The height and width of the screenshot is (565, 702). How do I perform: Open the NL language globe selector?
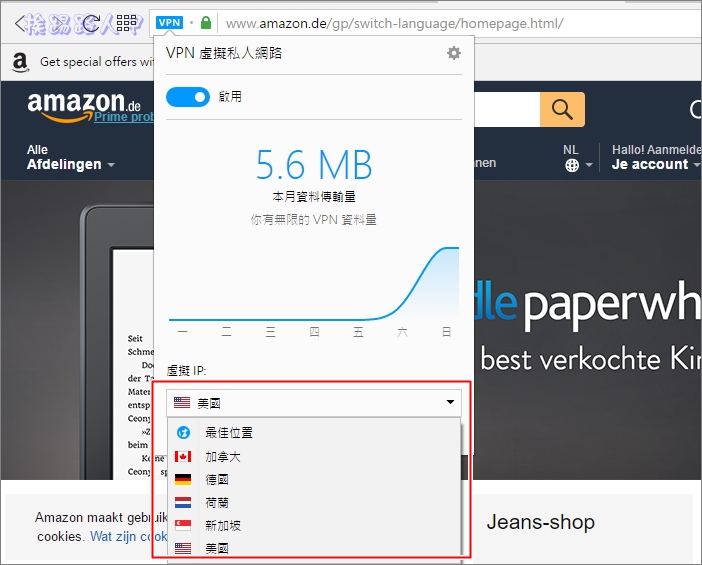coord(577,158)
